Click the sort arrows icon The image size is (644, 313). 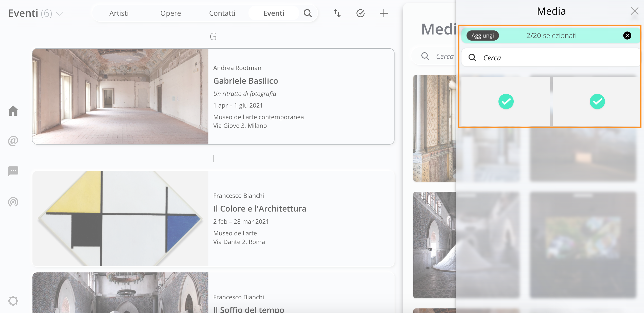tap(337, 13)
